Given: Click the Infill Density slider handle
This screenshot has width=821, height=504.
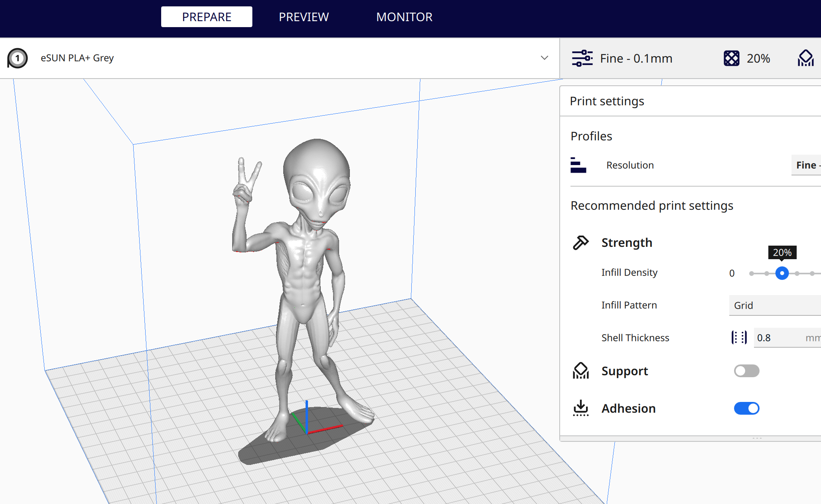Looking at the screenshot, I should [782, 273].
